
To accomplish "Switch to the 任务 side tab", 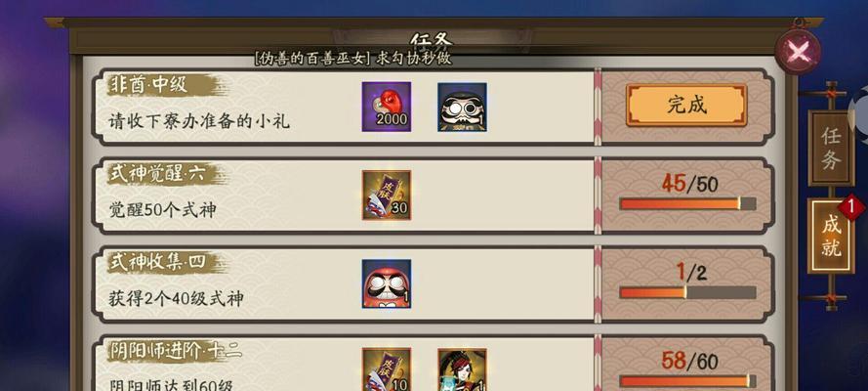I will 831,148.
